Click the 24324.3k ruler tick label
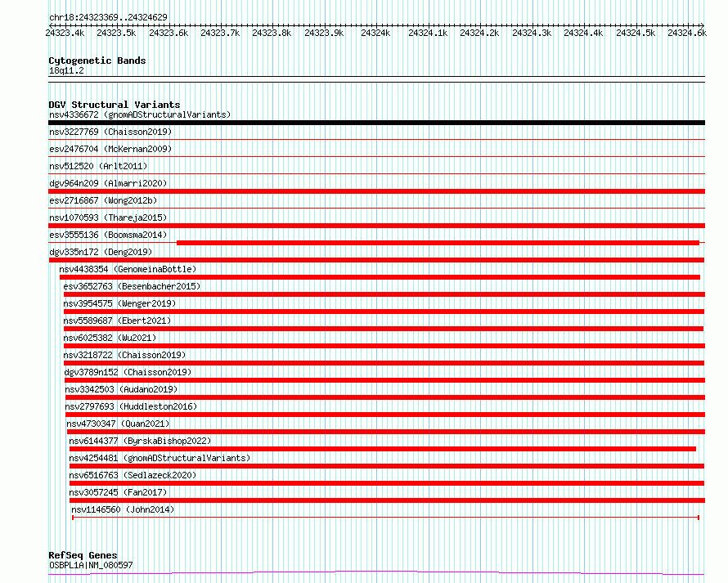Screen dimensions: 728x583 (532, 33)
